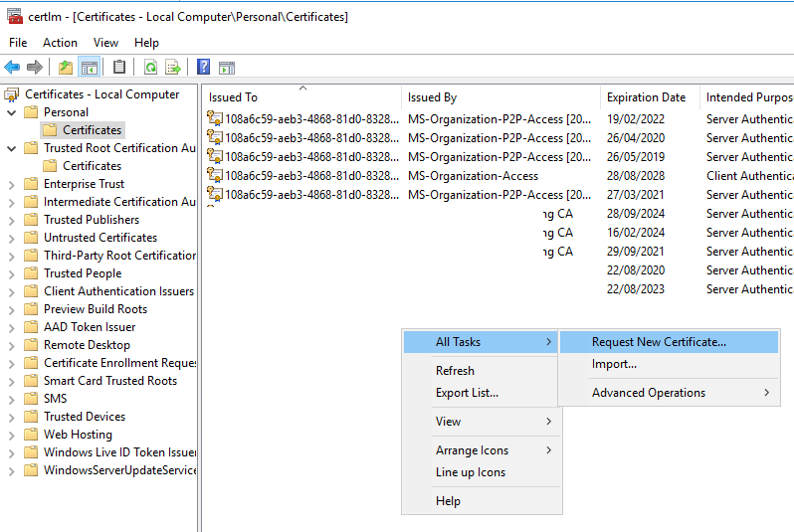Open View submenu in context menu
Image resolution: width=794 pixels, height=532 pixels.
[x=481, y=422]
